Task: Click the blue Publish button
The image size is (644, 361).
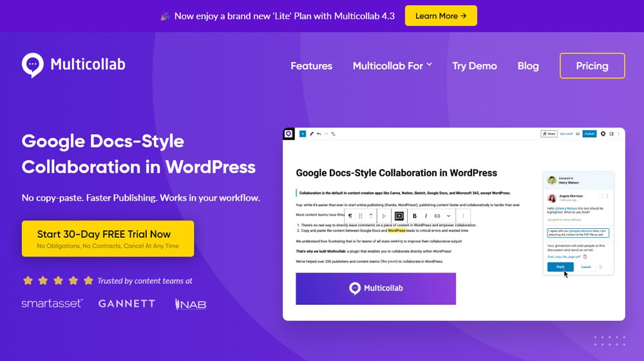Action: 589,133
